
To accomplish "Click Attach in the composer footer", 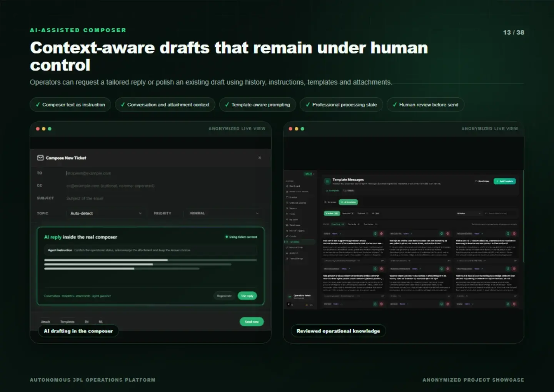I will 45,322.
